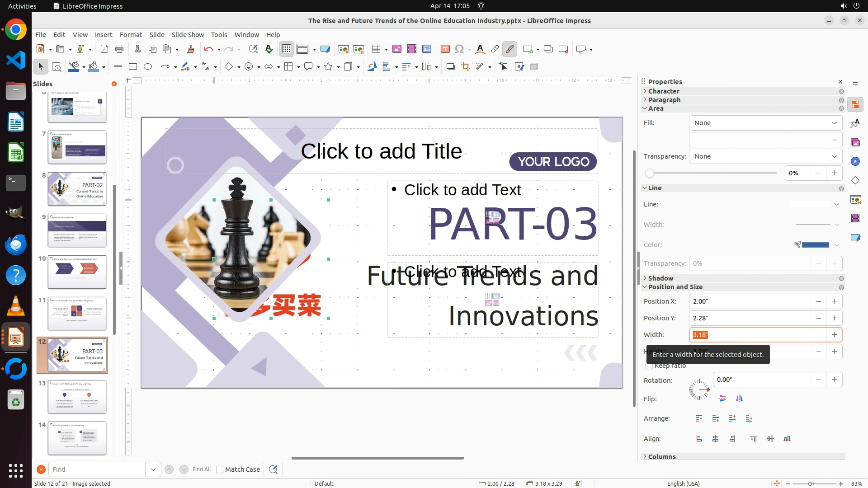The image size is (868, 488).
Task: Enable the Match Case checkbox
Action: [220, 469]
